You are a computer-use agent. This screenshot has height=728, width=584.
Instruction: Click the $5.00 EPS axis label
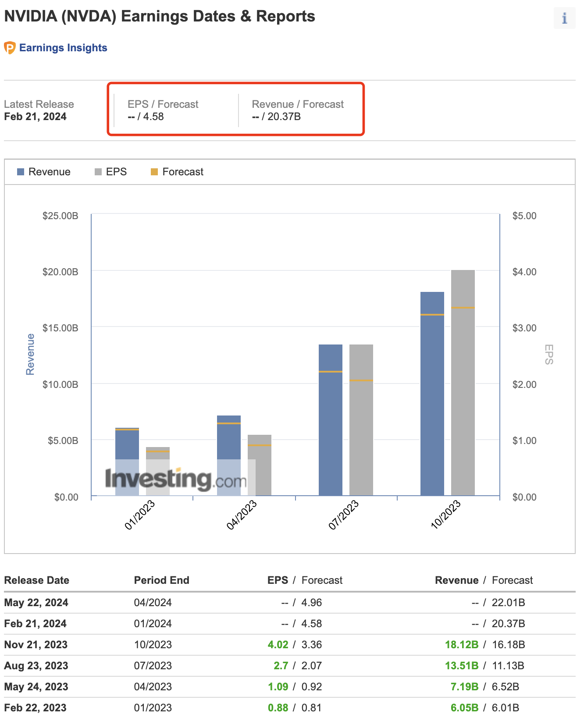tap(524, 216)
